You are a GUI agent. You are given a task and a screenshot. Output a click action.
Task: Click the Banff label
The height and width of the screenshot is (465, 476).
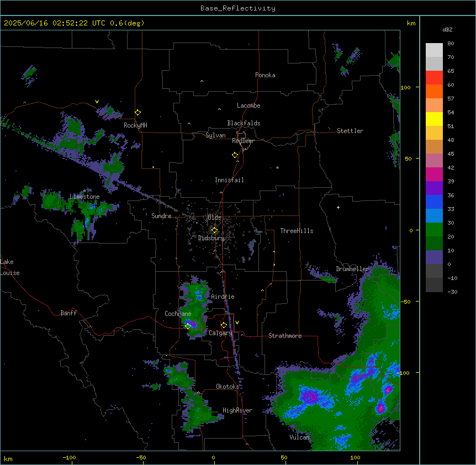click(68, 313)
